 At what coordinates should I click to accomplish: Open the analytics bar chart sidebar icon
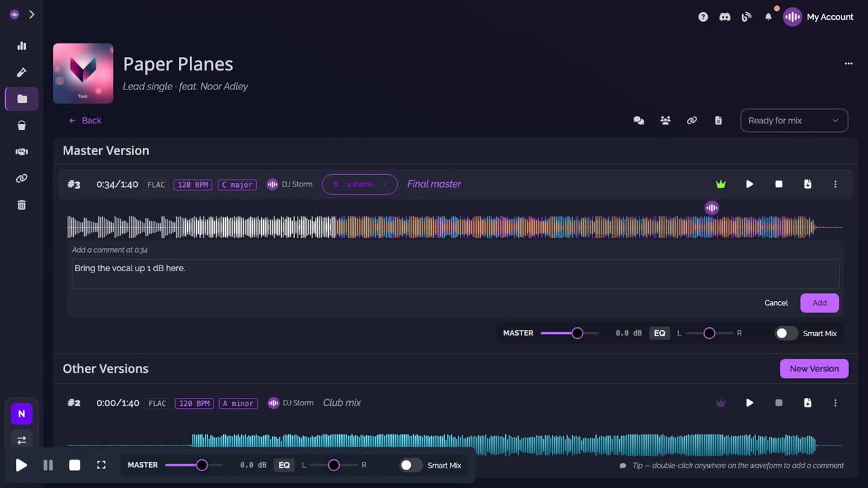22,46
